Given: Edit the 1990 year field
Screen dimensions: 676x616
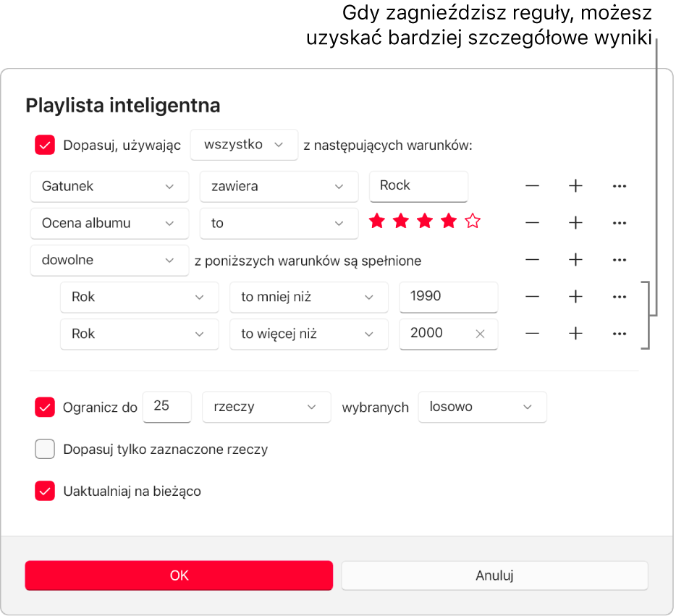Looking at the screenshot, I should pyautogui.click(x=448, y=297).
